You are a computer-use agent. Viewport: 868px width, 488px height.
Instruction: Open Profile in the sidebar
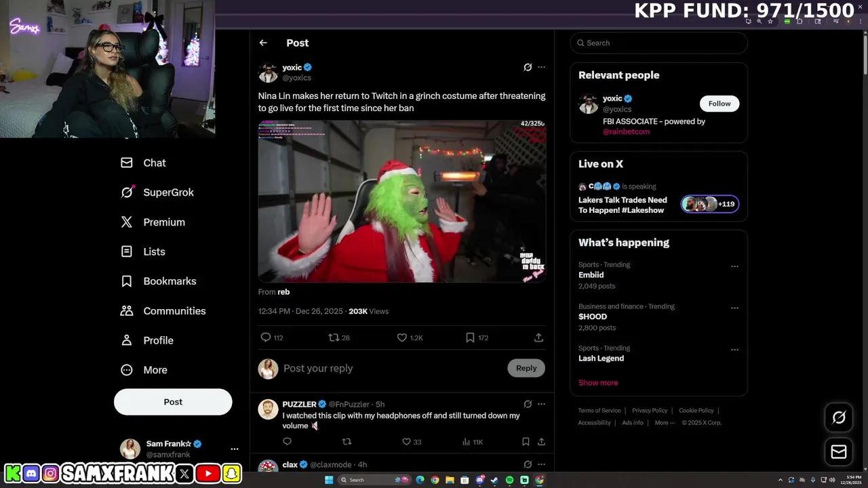[x=146, y=340]
